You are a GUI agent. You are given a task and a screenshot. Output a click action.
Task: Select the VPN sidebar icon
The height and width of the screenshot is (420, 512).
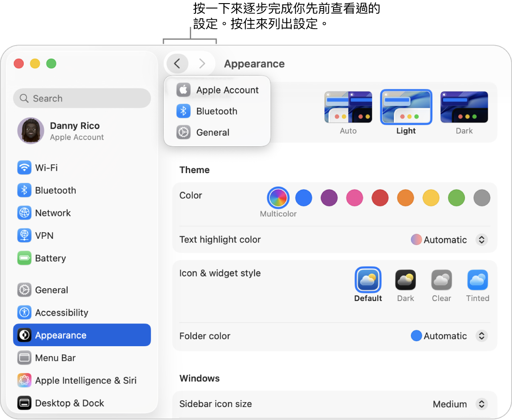pyautogui.click(x=24, y=236)
